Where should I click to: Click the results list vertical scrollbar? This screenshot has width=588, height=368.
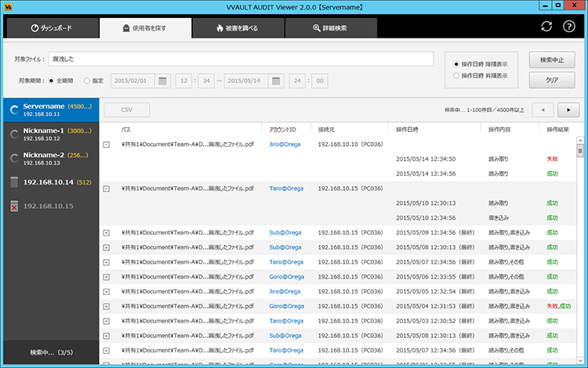580,235
